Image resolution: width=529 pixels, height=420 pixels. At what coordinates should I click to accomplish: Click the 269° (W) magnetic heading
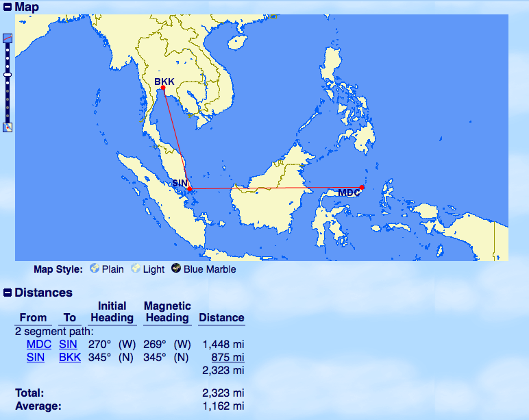pos(167,344)
